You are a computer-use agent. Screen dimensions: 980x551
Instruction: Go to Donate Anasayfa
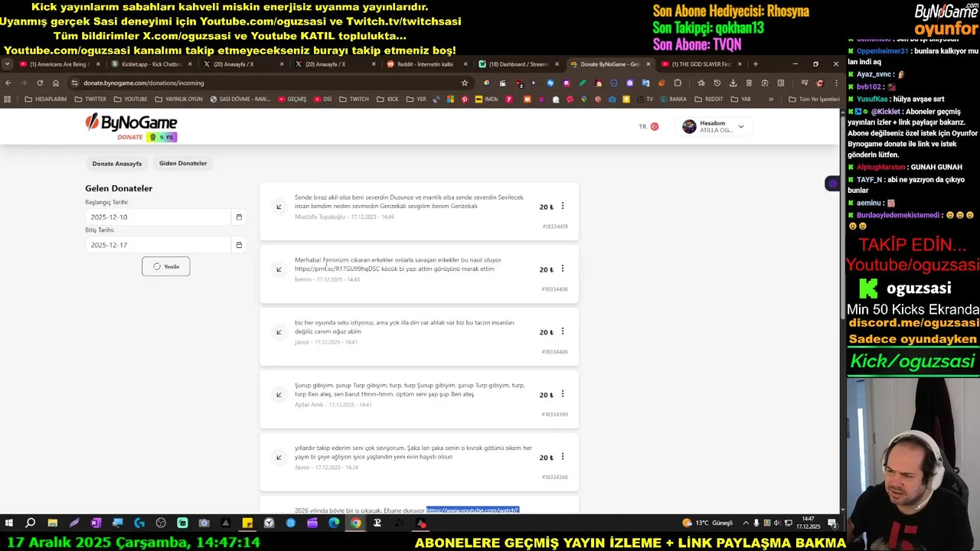coord(117,164)
